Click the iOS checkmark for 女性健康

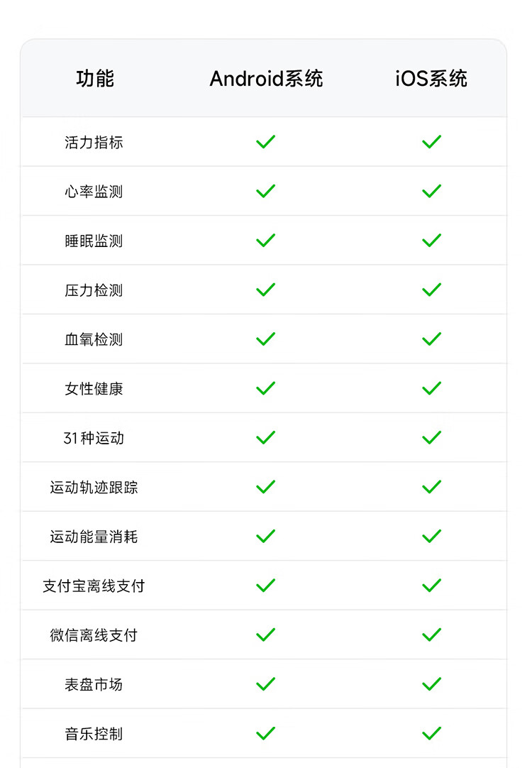[x=431, y=388]
